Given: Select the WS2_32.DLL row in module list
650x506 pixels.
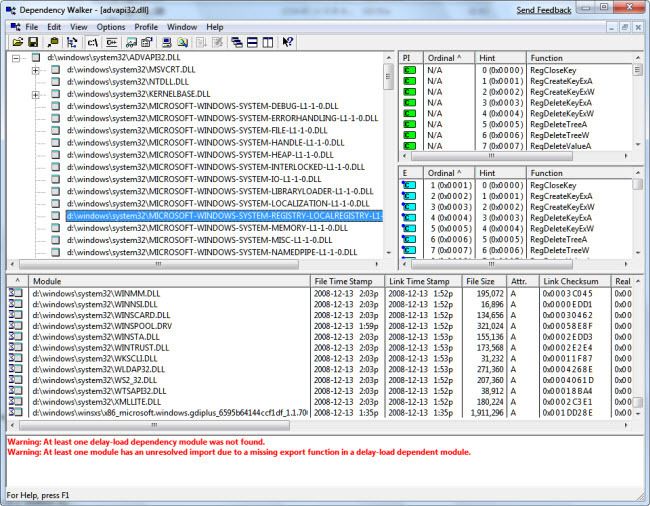Looking at the screenshot, I should pyautogui.click(x=319, y=380).
